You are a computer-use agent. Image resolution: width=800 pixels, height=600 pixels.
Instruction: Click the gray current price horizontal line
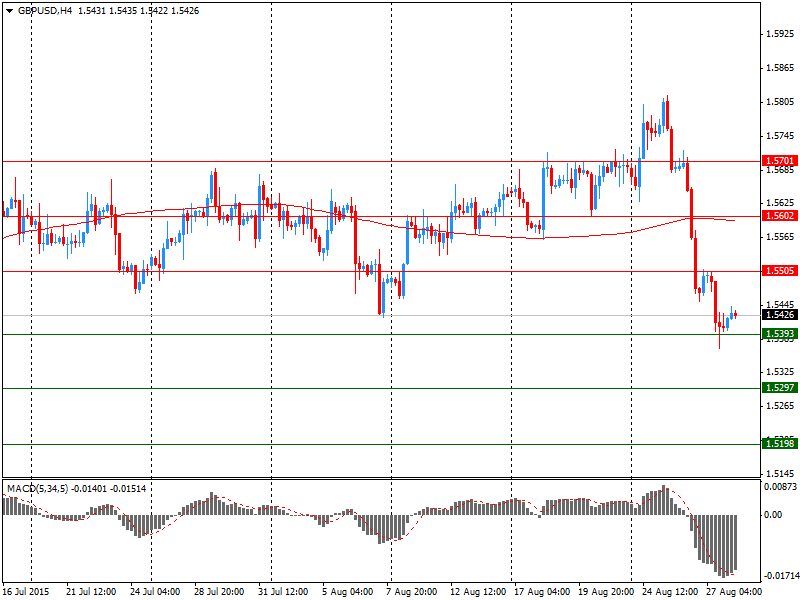coord(380,315)
